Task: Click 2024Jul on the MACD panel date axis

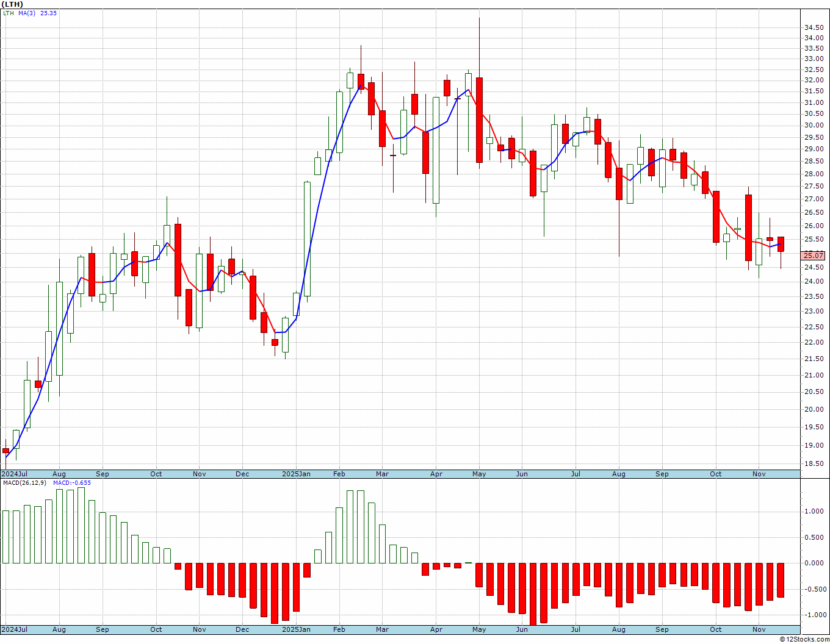Action: (15, 629)
